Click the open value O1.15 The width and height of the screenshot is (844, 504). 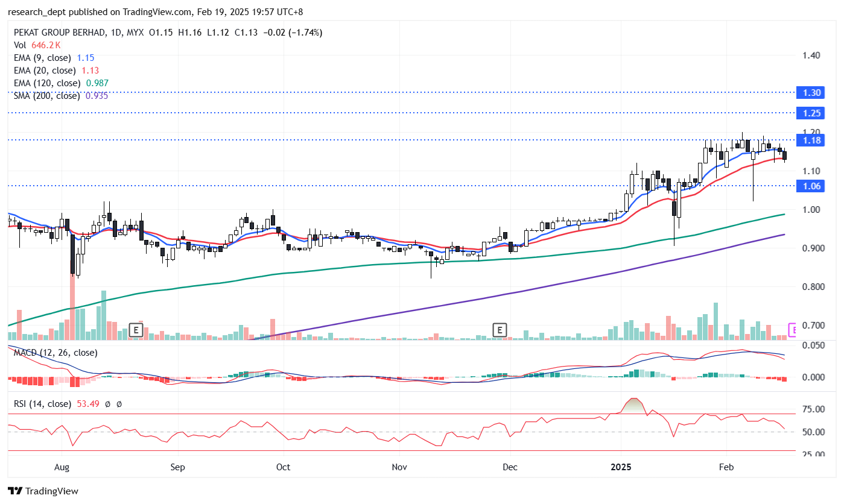(161, 33)
